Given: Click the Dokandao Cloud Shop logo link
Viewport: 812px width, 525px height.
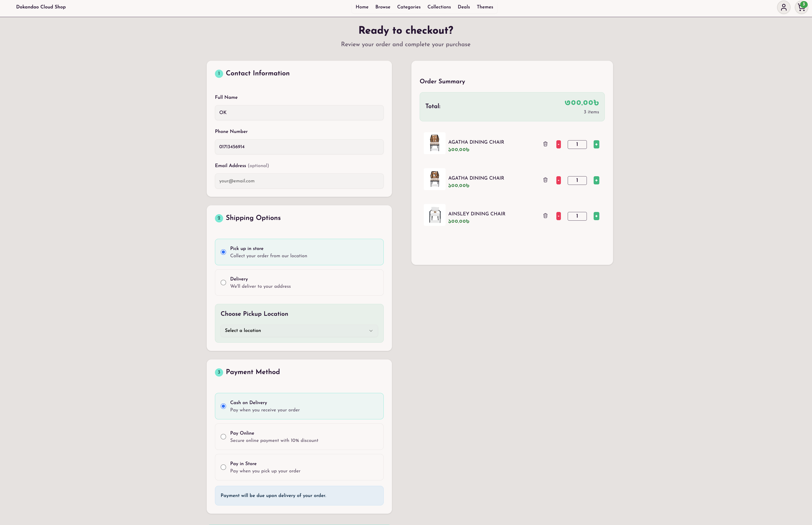Looking at the screenshot, I should click(41, 7).
